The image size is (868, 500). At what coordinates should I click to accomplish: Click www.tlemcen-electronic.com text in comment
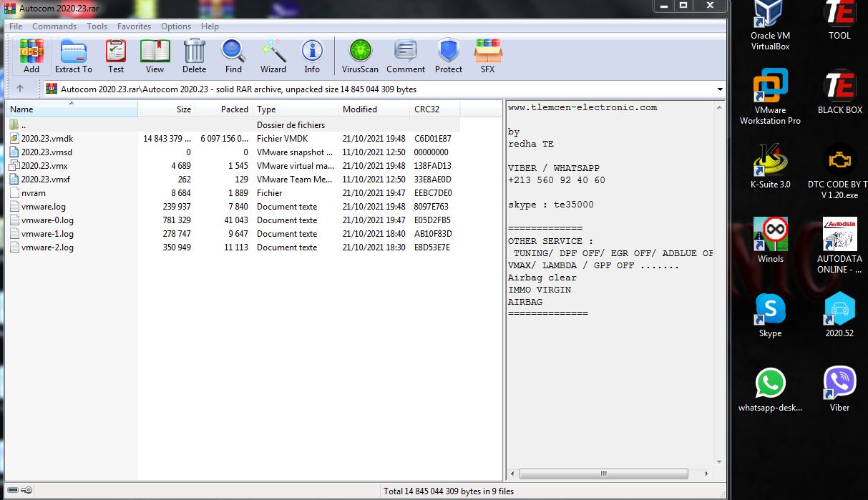(x=582, y=107)
